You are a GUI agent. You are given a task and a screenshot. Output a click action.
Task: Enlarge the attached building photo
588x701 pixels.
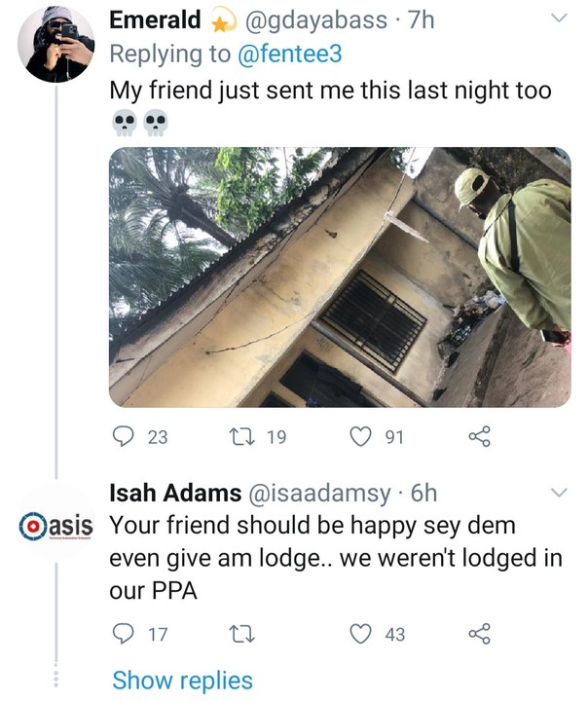tap(340, 277)
